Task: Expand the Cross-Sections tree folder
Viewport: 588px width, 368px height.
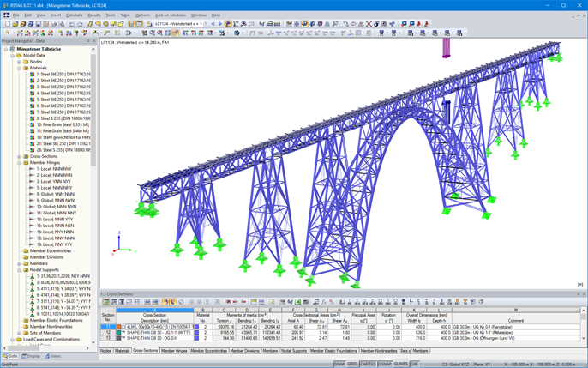Action: point(19,156)
